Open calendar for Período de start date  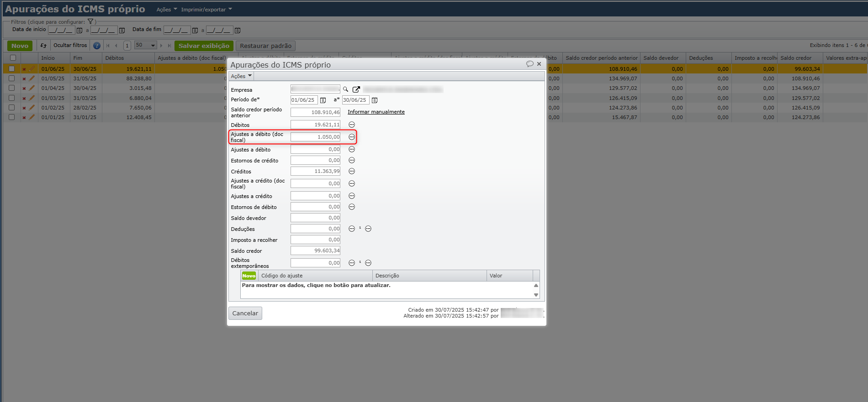(323, 100)
